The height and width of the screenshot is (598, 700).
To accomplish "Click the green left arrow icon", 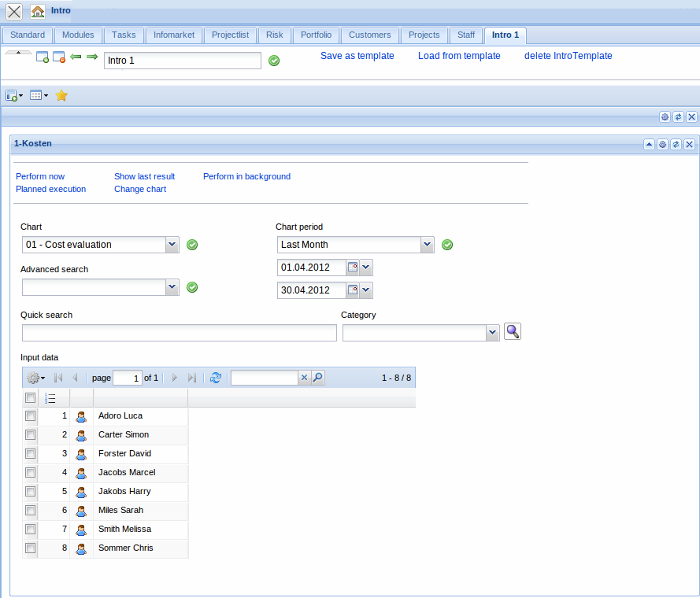I will tap(76, 57).
